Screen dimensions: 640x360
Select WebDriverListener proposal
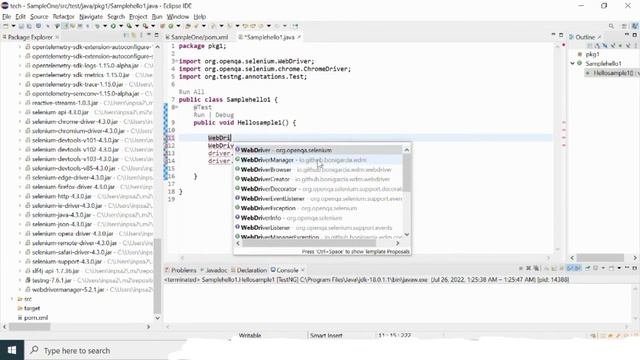318,228
